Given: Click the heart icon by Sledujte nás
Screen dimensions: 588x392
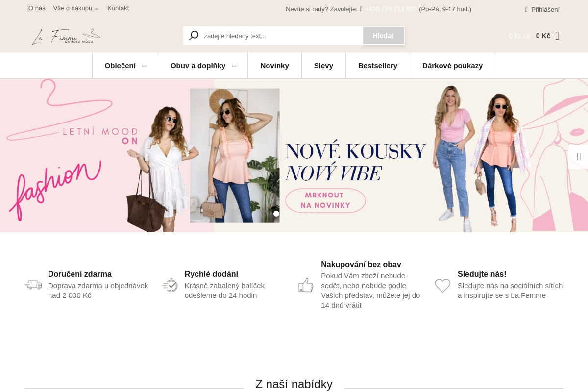Looking at the screenshot, I should tap(442, 285).
